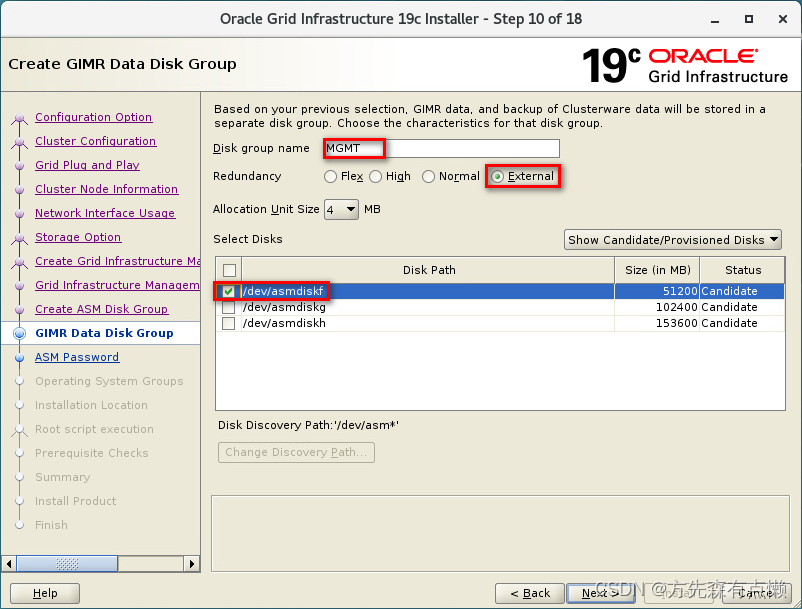Click the Back button
802x609 pixels.
coord(530,594)
